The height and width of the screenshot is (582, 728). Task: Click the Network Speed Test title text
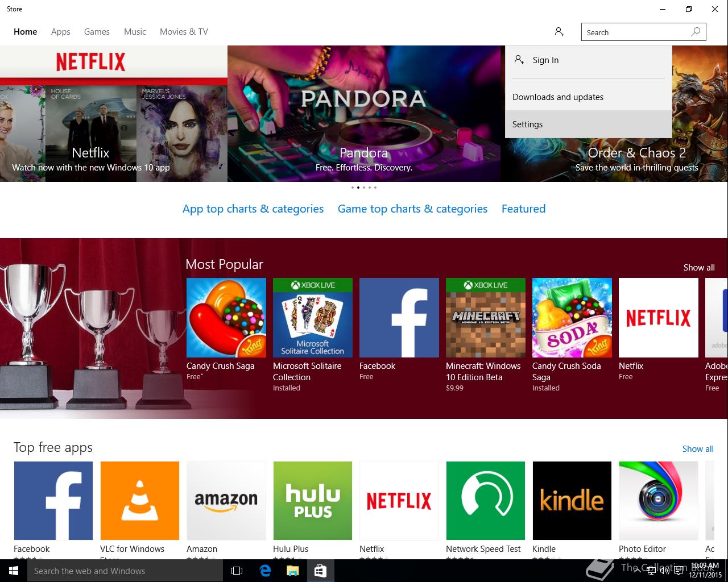pos(483,549)
